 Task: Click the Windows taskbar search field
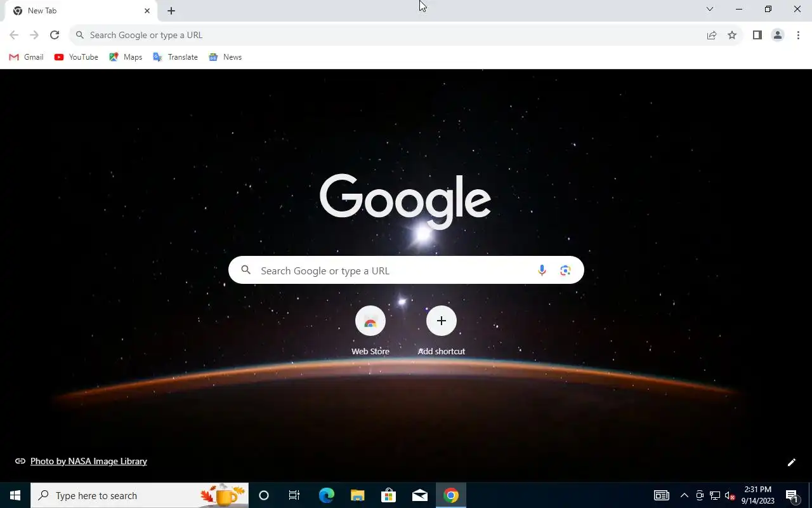tap(140, 495)
